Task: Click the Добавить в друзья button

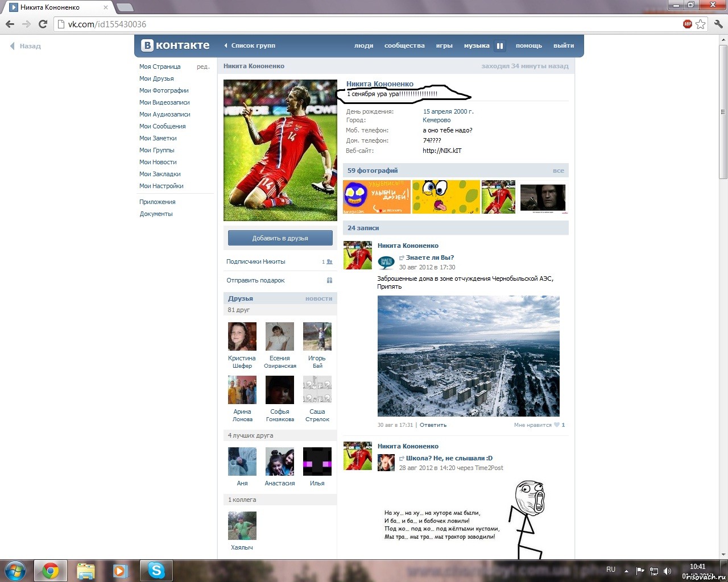Action: [280, 238]
